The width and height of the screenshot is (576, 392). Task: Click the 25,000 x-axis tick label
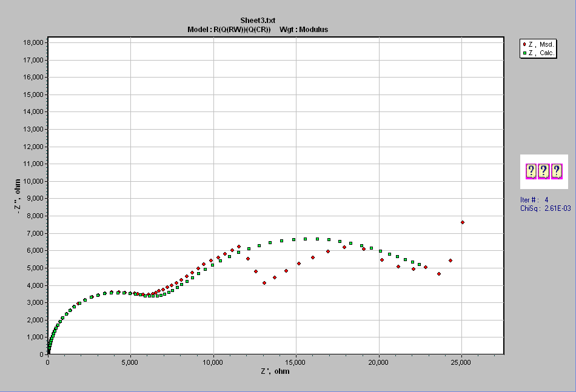point(460,363)
